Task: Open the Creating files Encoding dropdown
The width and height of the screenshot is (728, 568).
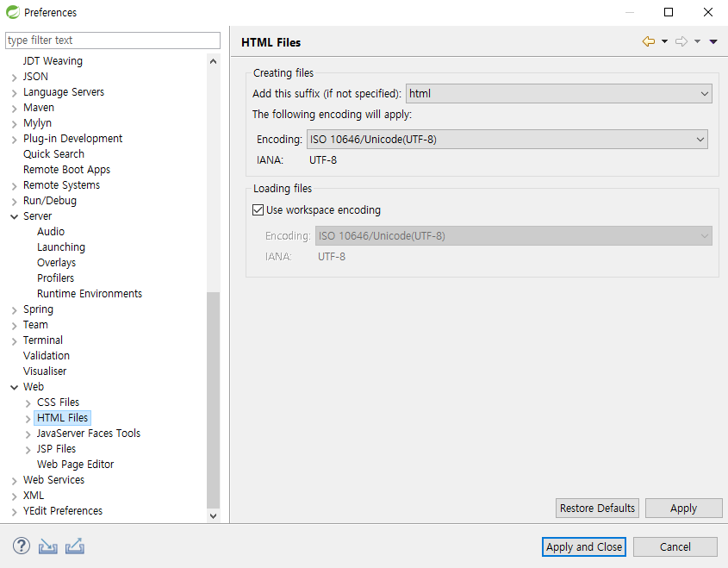Action: [x=700, y=139]
